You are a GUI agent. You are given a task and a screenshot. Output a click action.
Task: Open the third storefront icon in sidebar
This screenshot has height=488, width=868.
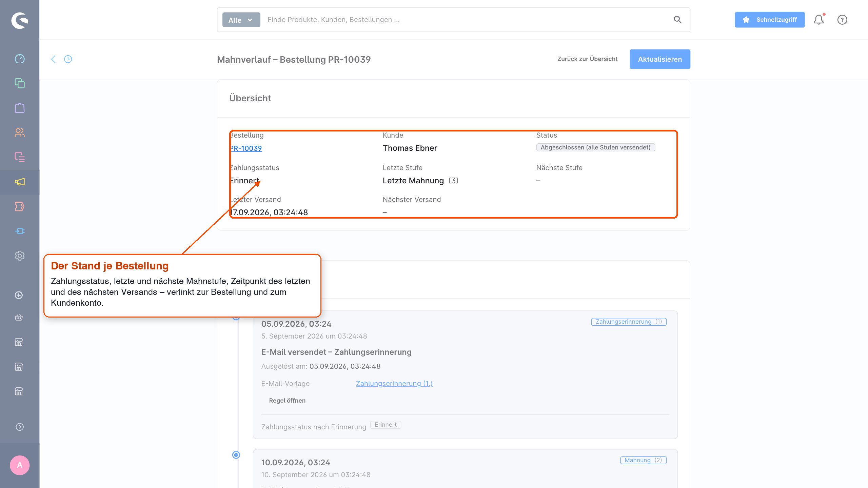tap(19, 391)
